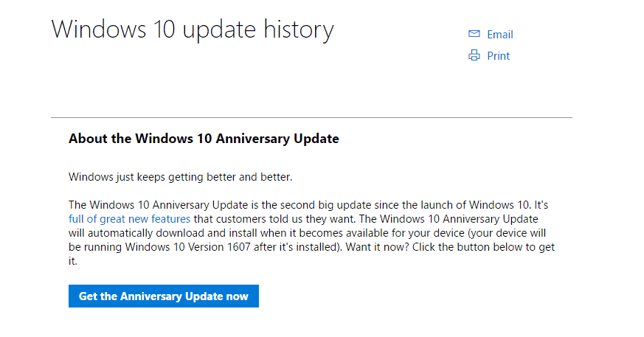The width and height of the screenshot is (644, 337).
Task: Click the word 'Anniversary' in the heading
Action: click(x=252, y=139)
